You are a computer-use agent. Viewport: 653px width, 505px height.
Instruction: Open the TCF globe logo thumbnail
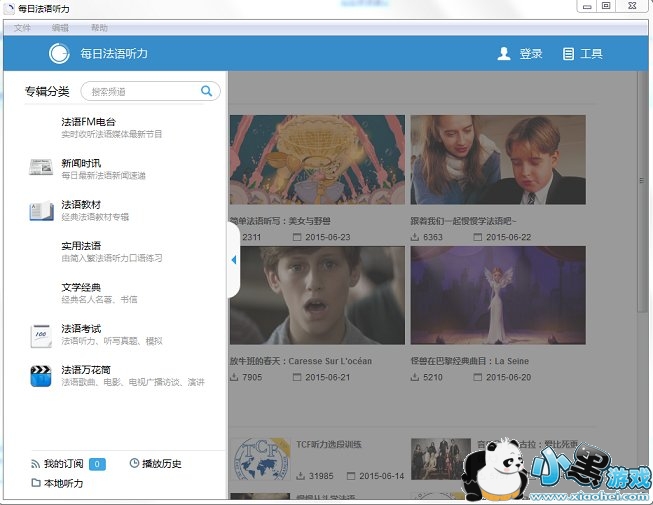(x=261, y=460)
